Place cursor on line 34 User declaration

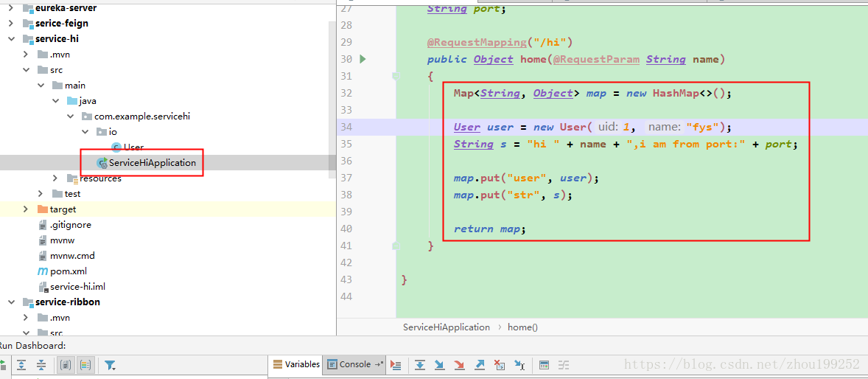coord(592,127)
